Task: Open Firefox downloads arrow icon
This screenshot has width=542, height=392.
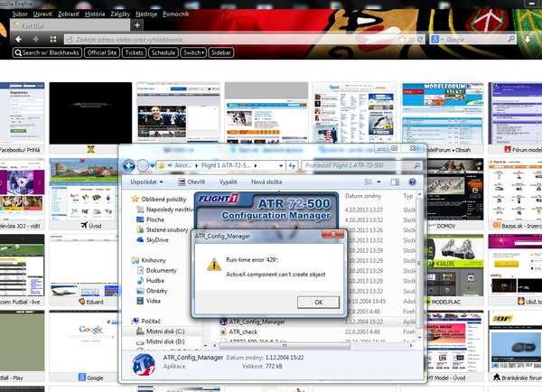Action: point(528,40)
